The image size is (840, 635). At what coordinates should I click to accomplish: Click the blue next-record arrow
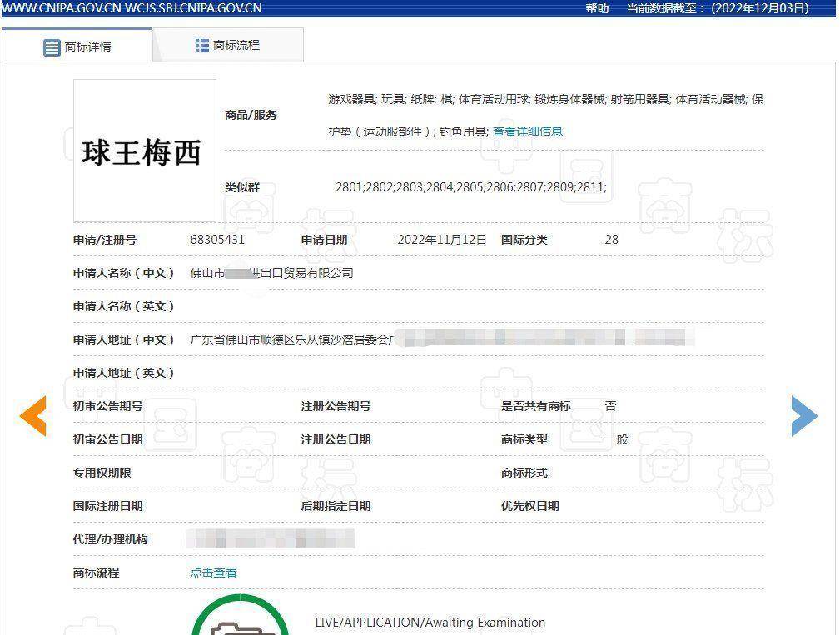pos(804,416)
